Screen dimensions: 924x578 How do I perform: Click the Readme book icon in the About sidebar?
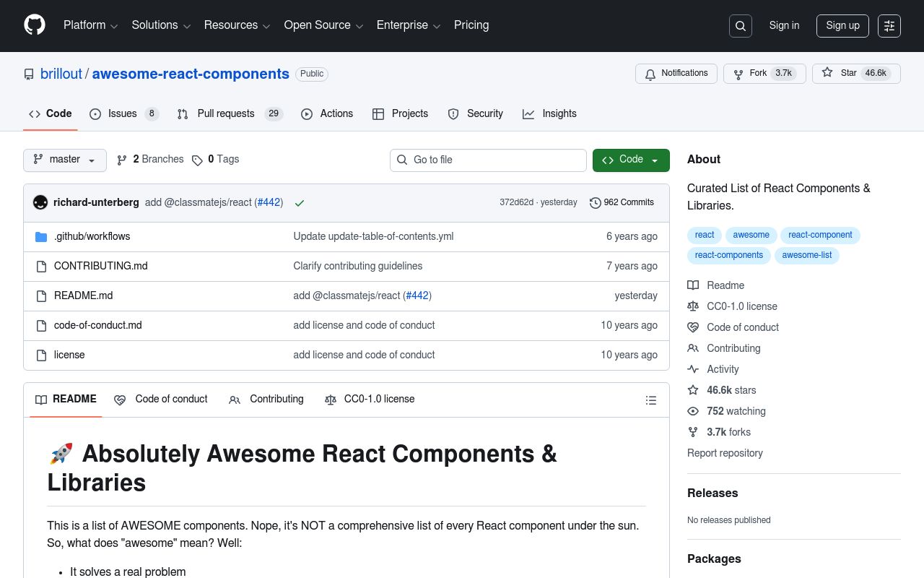pyautogui.click(x=693, y=285)
